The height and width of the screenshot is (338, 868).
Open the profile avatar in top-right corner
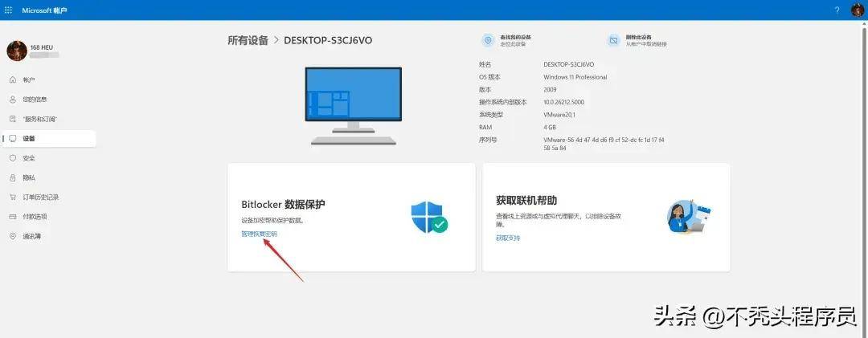[857, 10]
